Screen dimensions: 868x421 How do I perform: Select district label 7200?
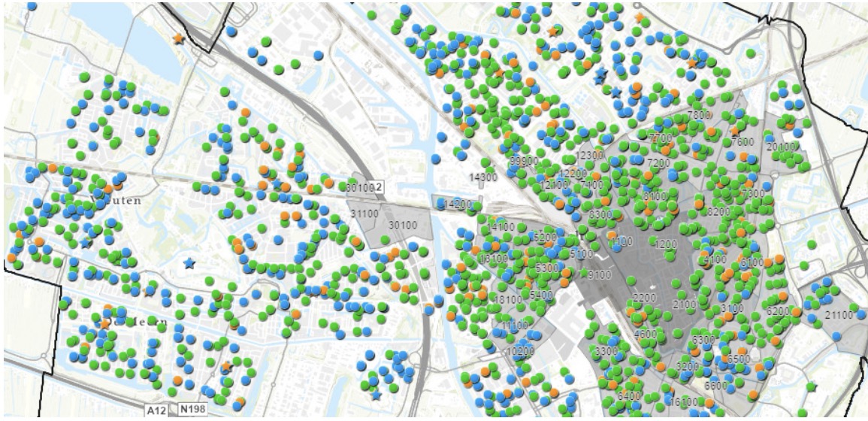pos(659,163)
